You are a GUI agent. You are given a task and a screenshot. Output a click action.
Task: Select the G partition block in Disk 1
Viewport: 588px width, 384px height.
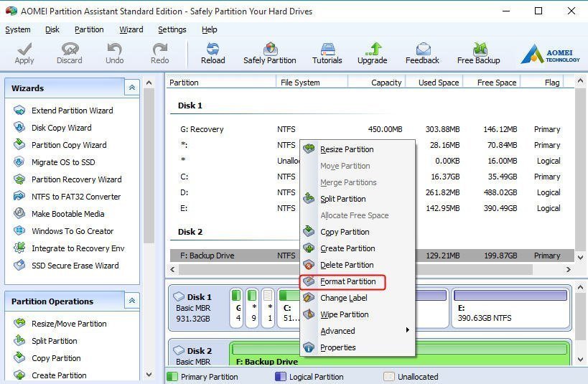pyautogui.click(x=236, y=308)
